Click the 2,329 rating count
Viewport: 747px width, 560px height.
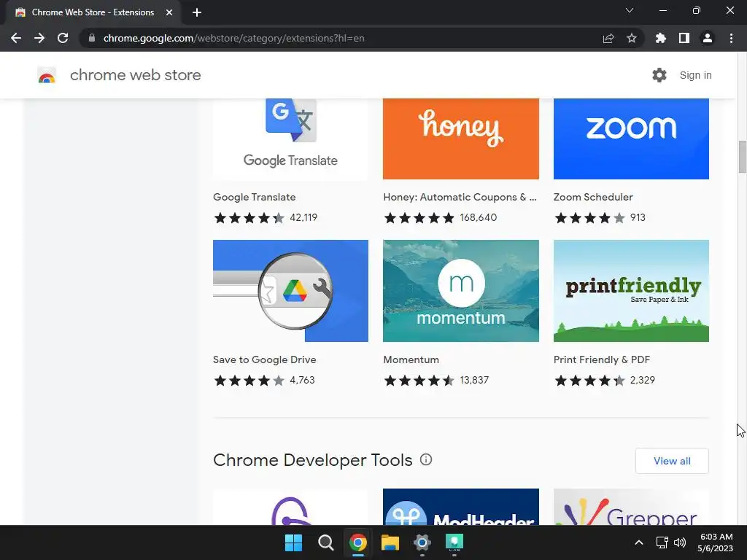coord(643,380)
